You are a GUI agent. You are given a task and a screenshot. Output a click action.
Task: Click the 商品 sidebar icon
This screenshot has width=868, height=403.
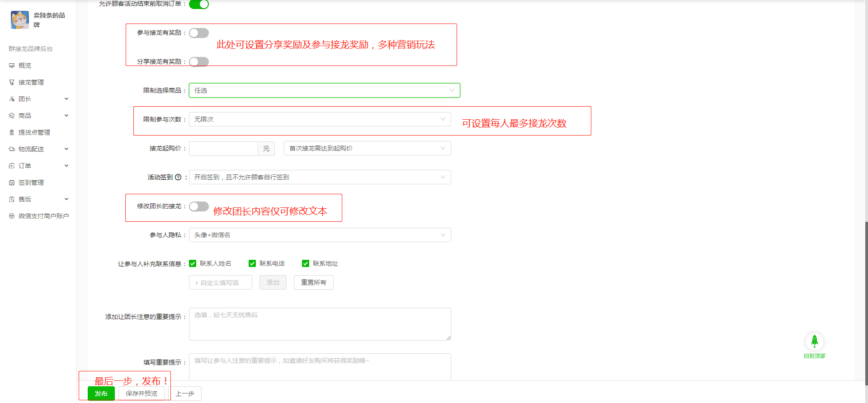click(x=12, y=116)
